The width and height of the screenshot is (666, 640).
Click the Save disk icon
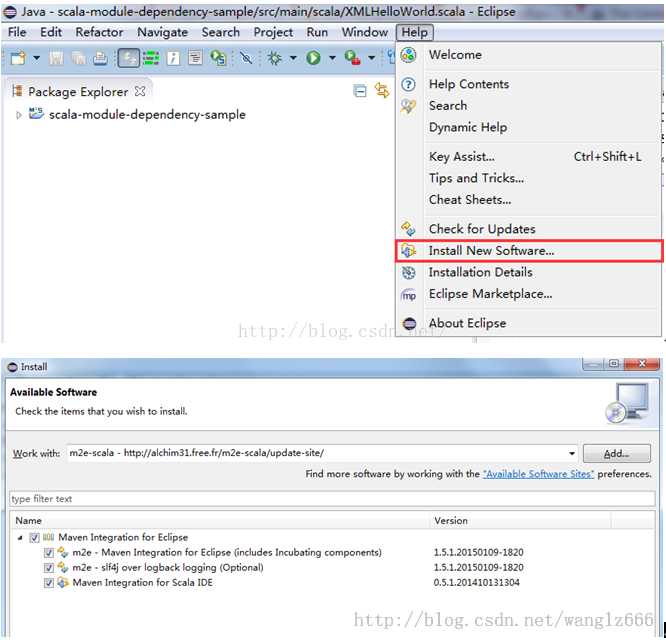(x=56, y=58)
